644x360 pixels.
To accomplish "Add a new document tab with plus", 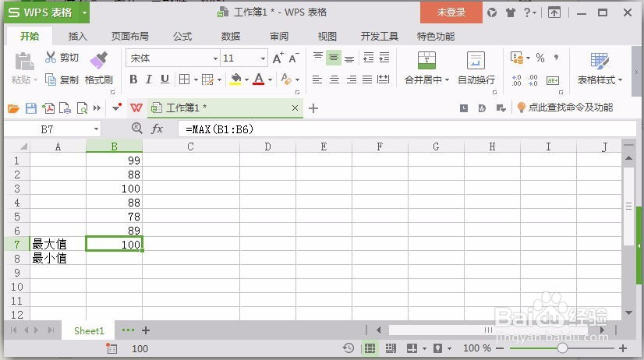I will pyautogui.click(x=313, y=108).
